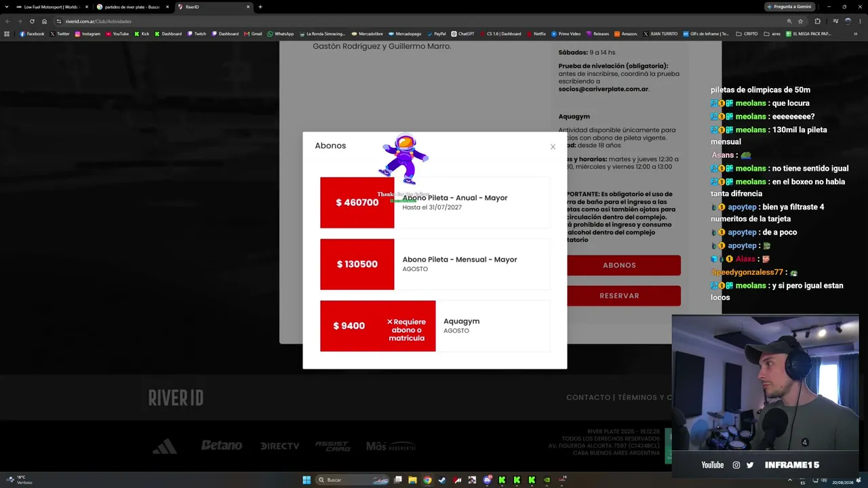The width and height of the screenshot is (868, 488).
Task: Click the ABONOS button behind the dialog
Action: (x=623, y=265)
